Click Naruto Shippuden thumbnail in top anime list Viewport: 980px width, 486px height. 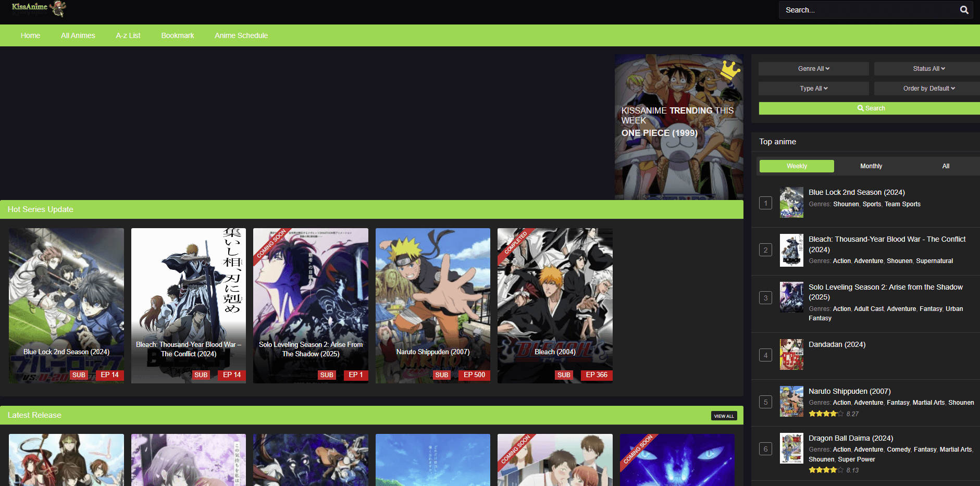pyautogui.click(x=791, y=402)
